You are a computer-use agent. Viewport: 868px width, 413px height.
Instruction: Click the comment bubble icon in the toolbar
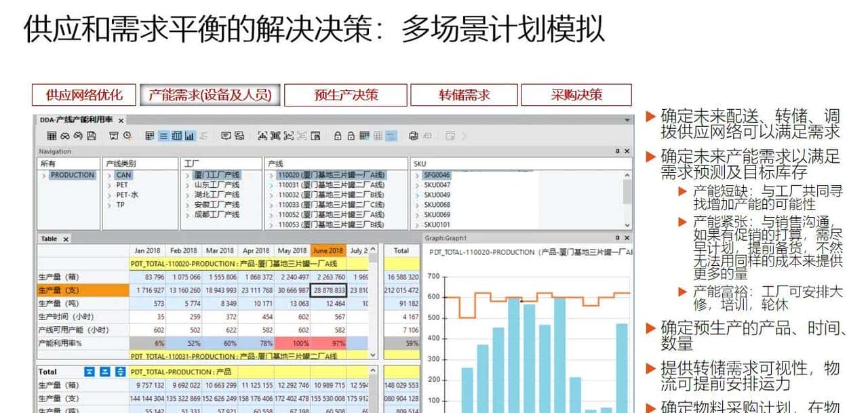[226, 135]
